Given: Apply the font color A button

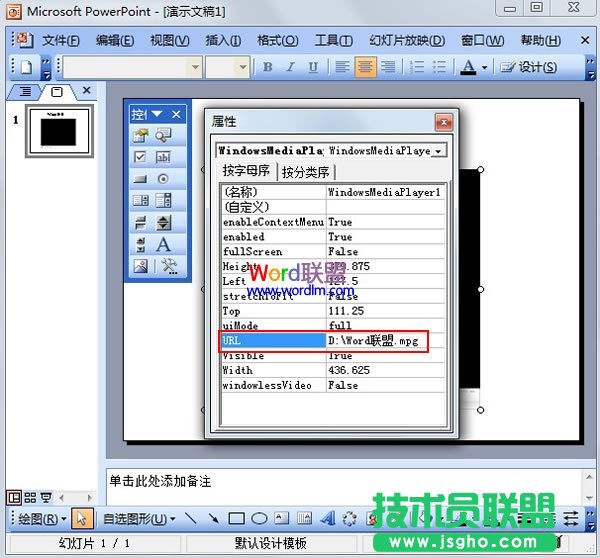Looking at the screenshot, I should [x=468, y=67].
